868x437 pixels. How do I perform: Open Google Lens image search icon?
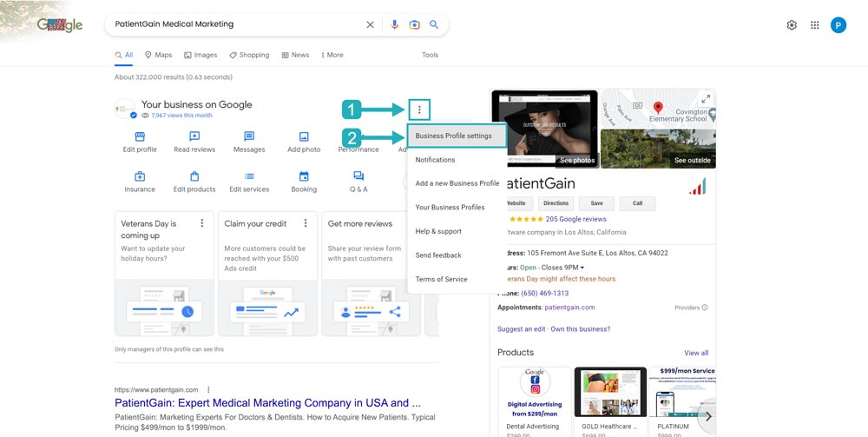coord(414,24)
